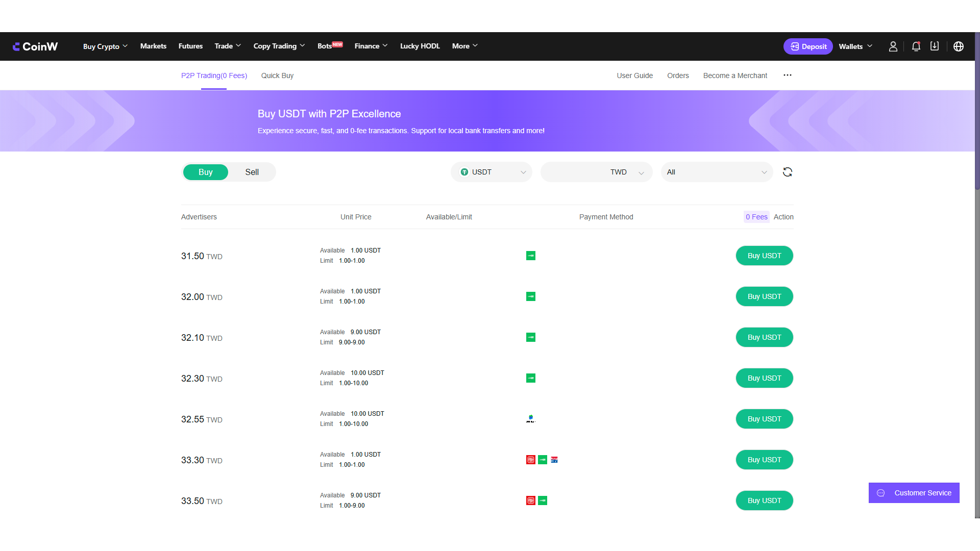
Task: Open the TWD currency dropdown
Action: 597,172
